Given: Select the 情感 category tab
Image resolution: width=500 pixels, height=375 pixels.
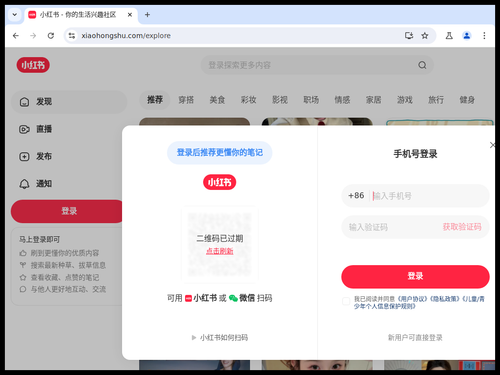Looking at the screenshot, I should tap(342, 100).
